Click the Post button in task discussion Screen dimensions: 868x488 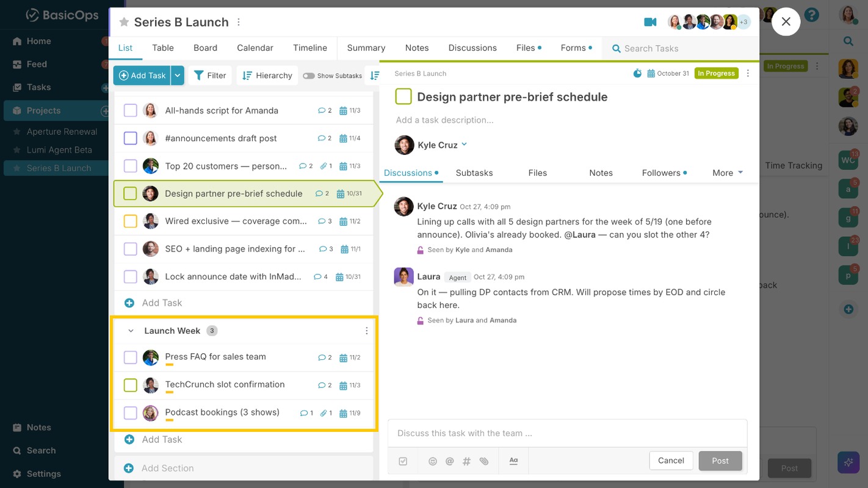pos(720,461)
